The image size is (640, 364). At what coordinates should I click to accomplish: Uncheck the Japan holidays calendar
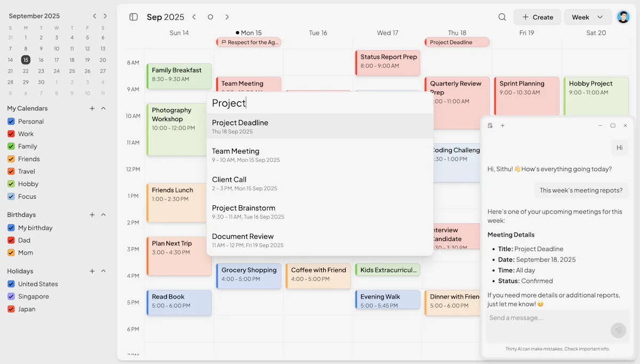click(x=11, y=309)
